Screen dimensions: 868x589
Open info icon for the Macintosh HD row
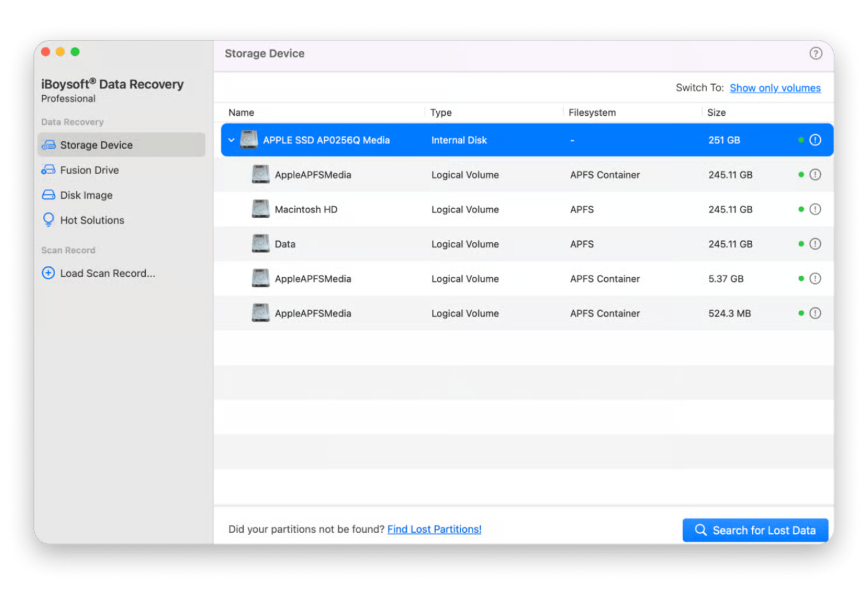click(x=815, y=209)
